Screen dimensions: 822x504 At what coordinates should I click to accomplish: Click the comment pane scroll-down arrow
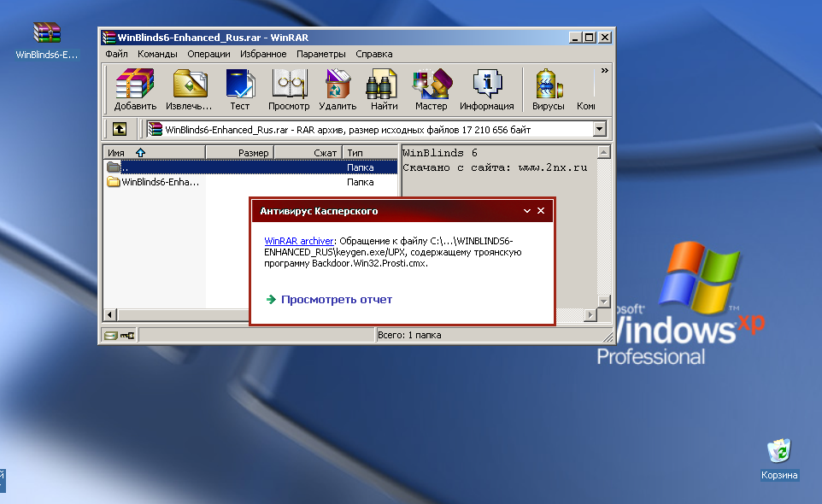pos(604,302)
